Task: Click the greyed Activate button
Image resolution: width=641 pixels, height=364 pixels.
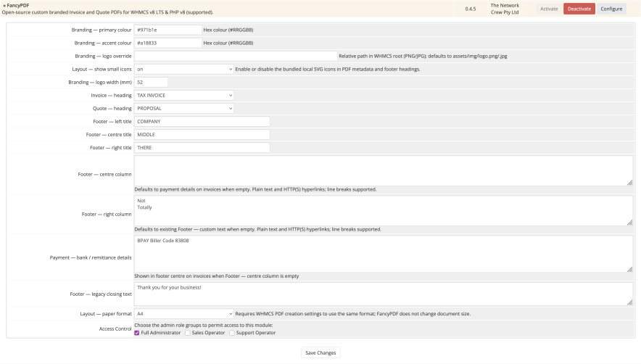Action: coord(549,9)
